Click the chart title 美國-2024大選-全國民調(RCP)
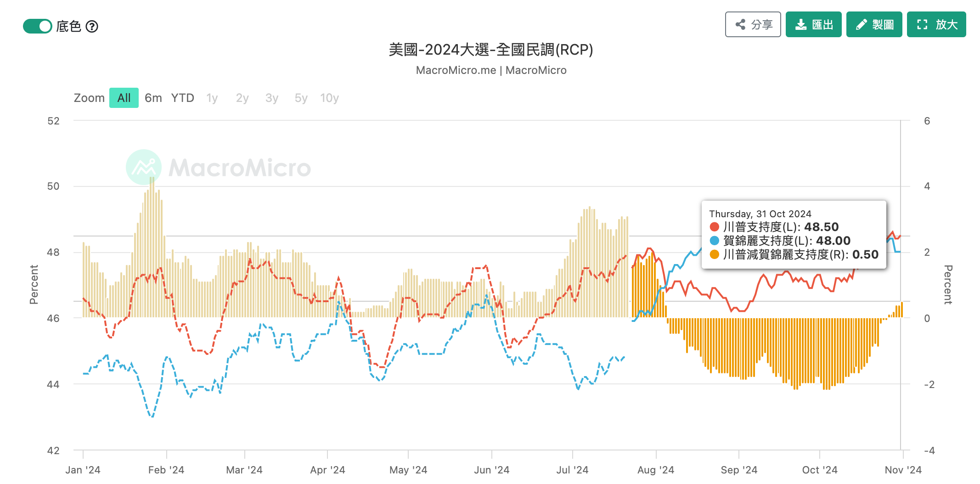Screen dimensions: 980x484 [x=491, y=50]
